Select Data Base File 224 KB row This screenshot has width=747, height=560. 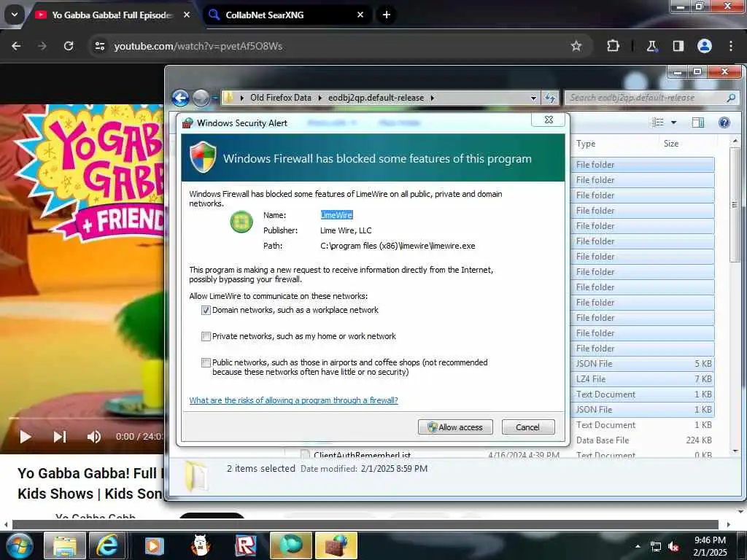pyautogui.click(x=643, y=440)
